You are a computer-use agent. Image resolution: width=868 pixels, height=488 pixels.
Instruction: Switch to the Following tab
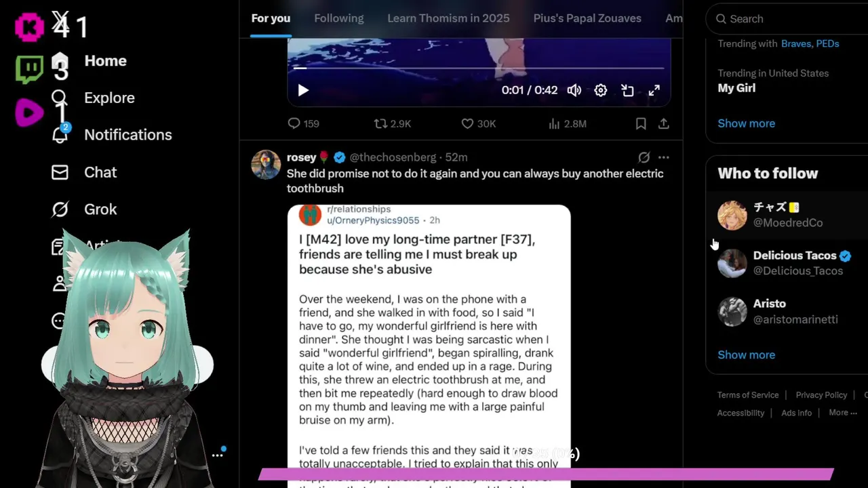(x=339, y=18)
